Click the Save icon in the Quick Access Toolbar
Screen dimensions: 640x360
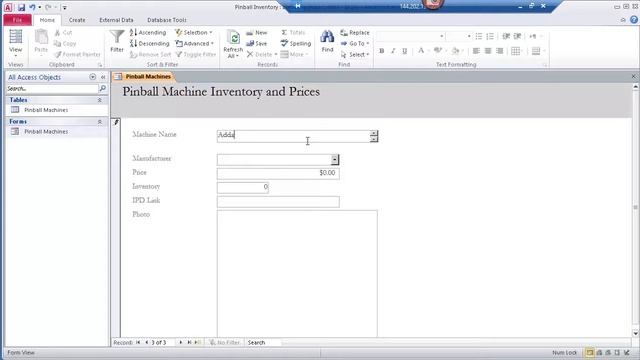(x=21, y=7)
